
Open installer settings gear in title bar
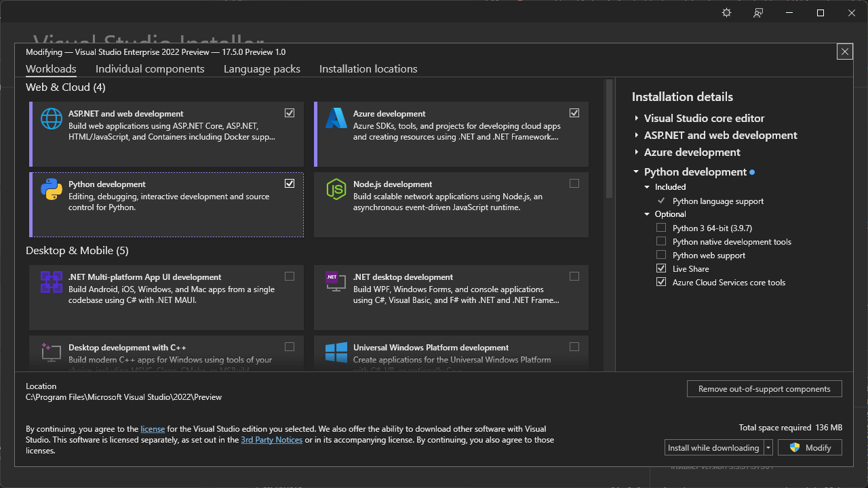[x=727, y=13]
